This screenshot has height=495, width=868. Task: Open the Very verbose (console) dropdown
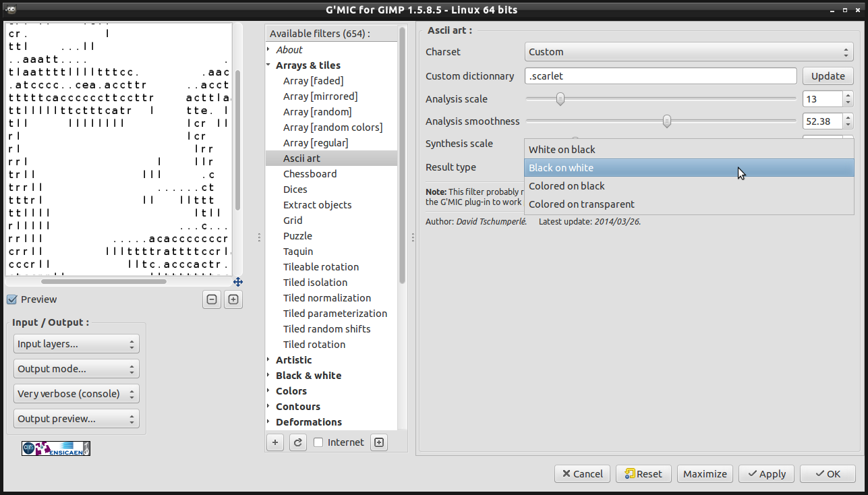click(76, 394)
